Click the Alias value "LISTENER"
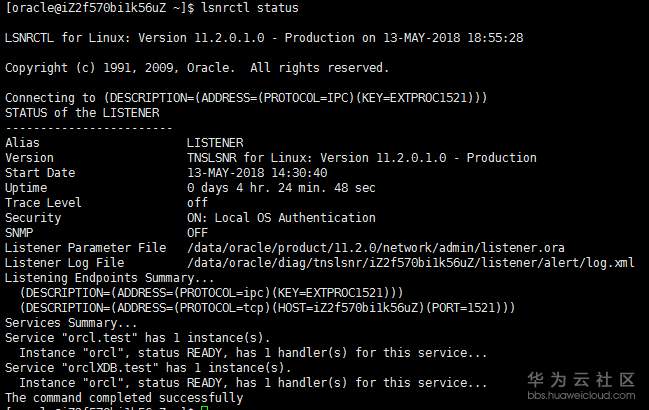The height and width of the screenshot is (410, 649). pyautogui.click(x=215, y=143)
